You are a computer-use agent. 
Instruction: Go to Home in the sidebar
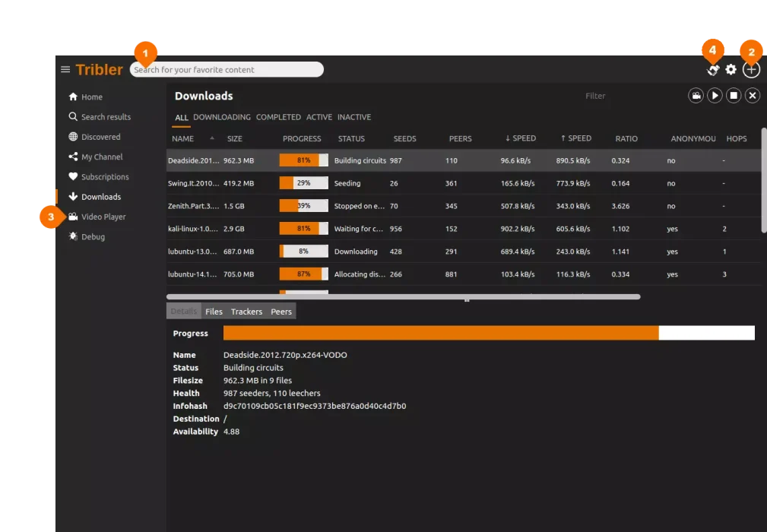86,97
